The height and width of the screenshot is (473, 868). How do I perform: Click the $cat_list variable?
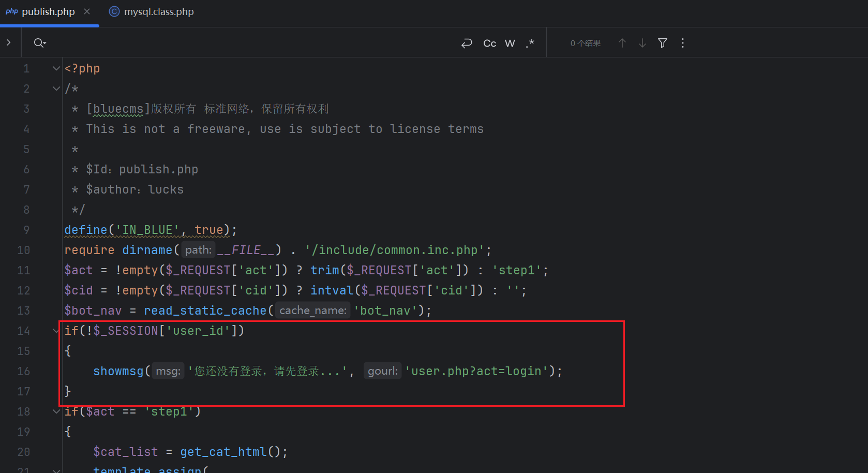point(126,452)
